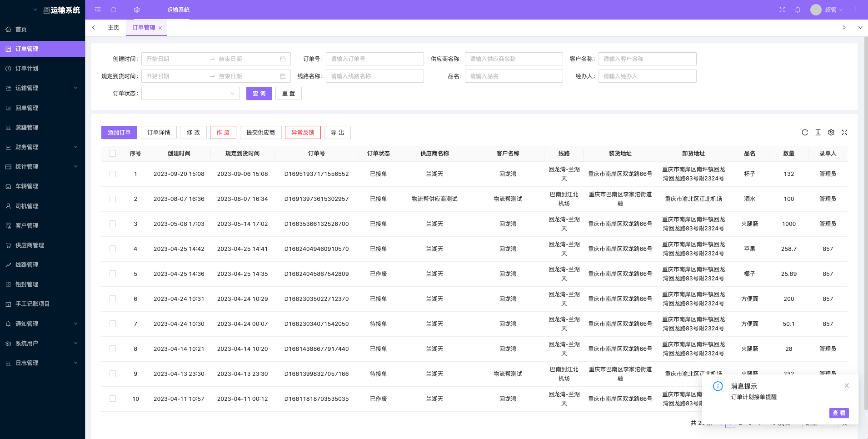The height and width of the screenshot is (439, 868).
Task: Open the 超管 user dropdown
Action: click(834, 10)
